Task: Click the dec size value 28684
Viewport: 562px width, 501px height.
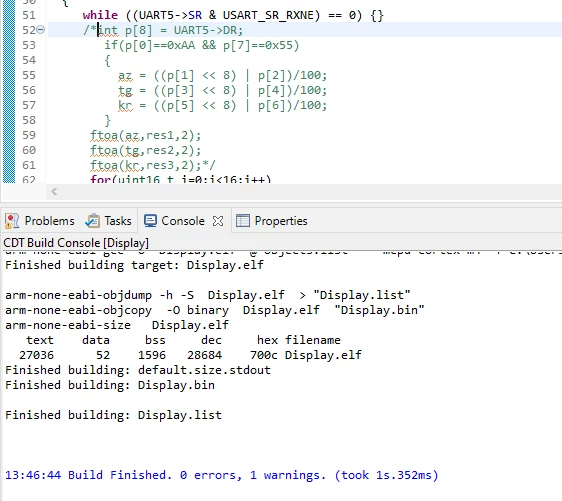Action: click(x=204, y=355)
